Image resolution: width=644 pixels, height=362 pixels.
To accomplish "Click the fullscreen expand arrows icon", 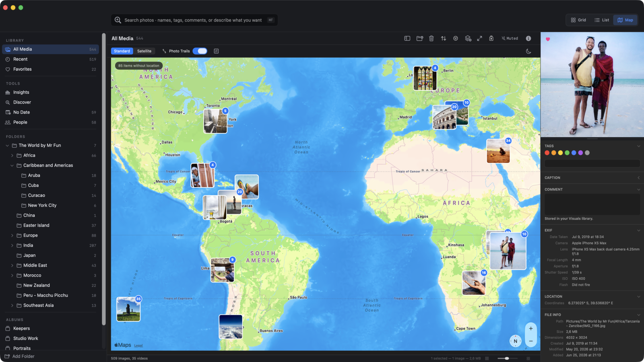I will tap(479, 38).
